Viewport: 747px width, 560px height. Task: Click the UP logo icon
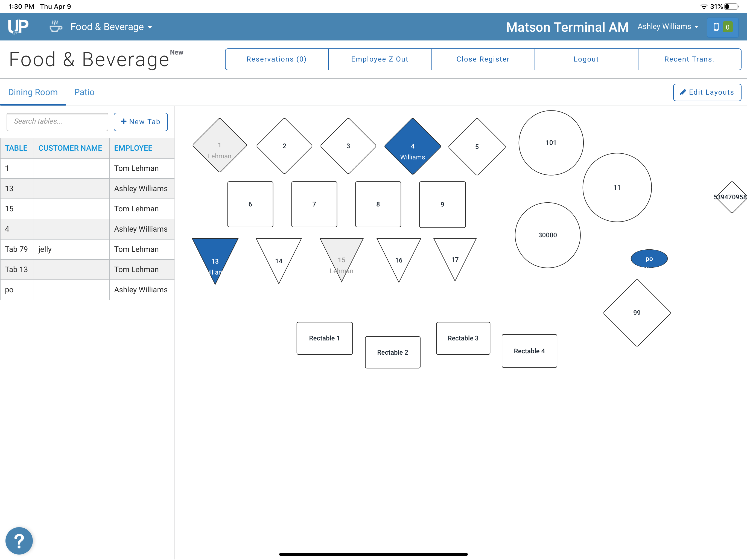18,26
